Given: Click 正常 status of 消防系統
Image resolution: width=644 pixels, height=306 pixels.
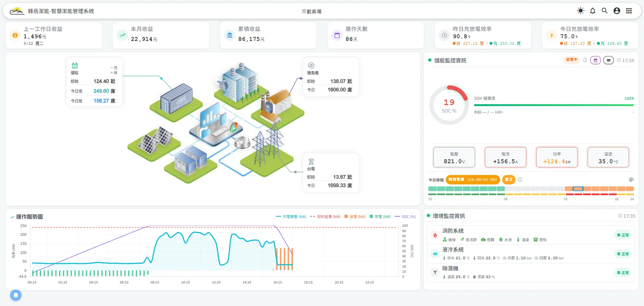Looking at the screenshot, I should tap(623, 235).
